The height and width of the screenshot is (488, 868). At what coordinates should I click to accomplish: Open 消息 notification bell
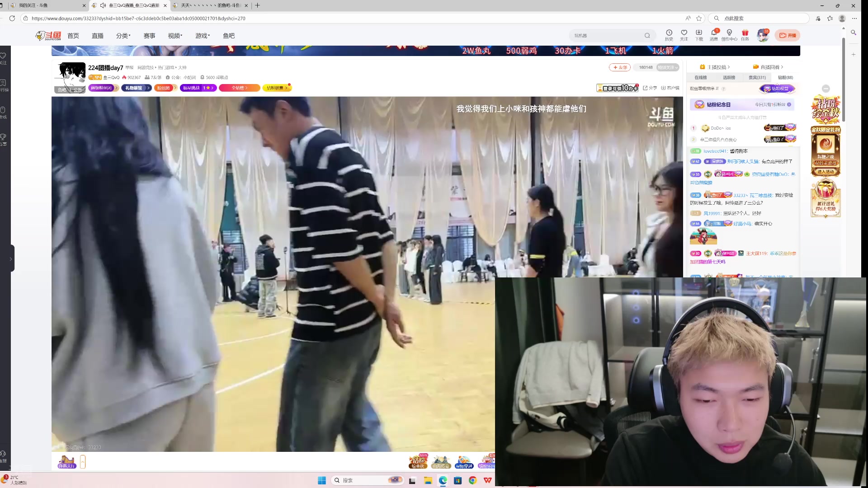point(714,33)
